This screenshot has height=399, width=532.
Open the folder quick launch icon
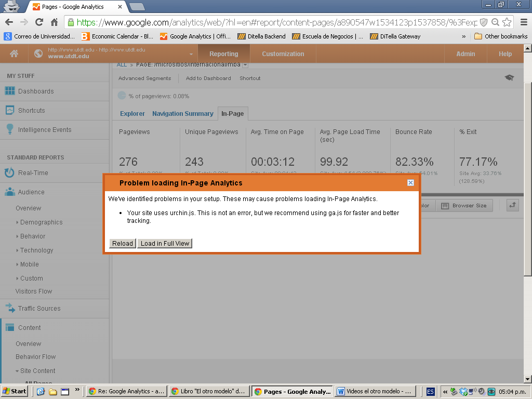[x=53, y=392]
